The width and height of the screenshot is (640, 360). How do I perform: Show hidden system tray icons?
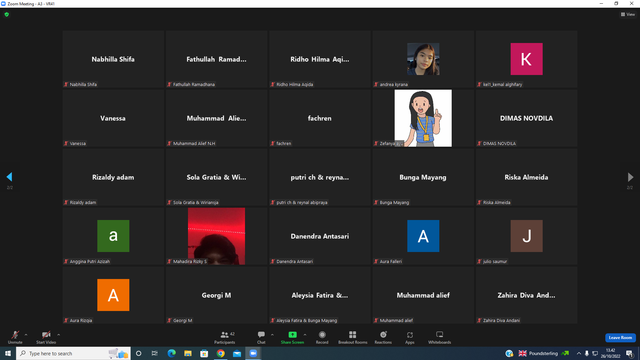[578, 353]
